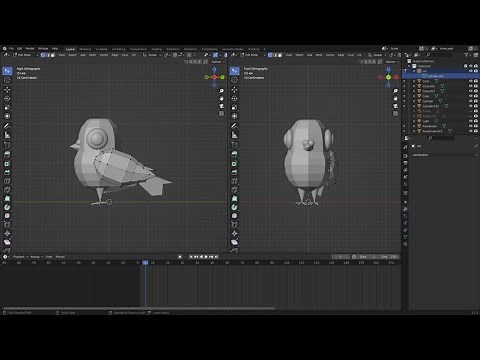Pick the Annotate tool in Right Orthographic viewport
Screen dimensions: 480x360
[x=7, y=126]
